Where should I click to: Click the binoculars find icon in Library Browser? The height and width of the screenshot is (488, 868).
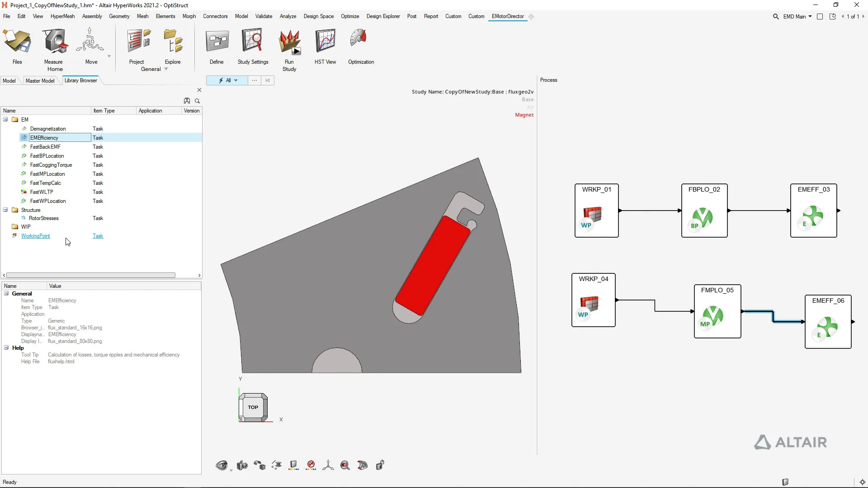[187, 101]
